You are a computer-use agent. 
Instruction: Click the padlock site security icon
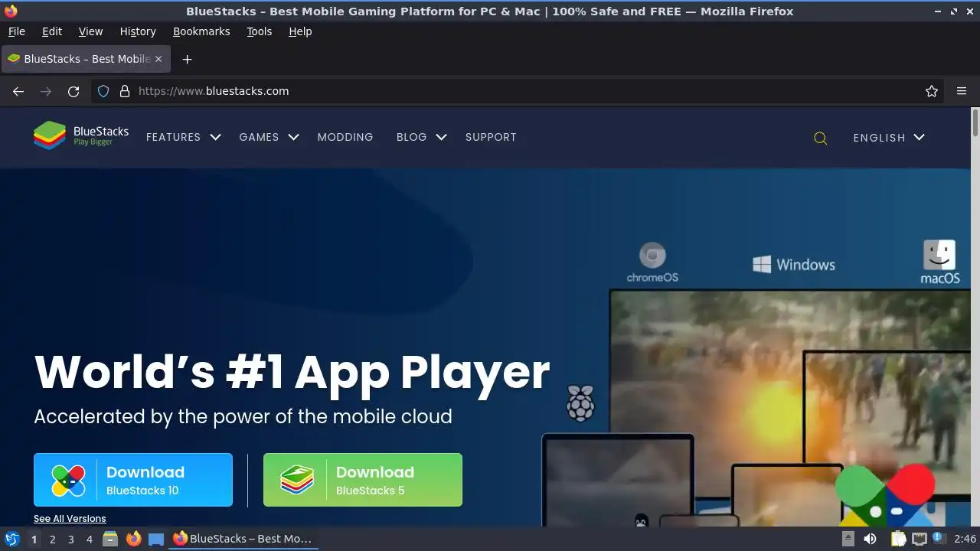(125, 91)
